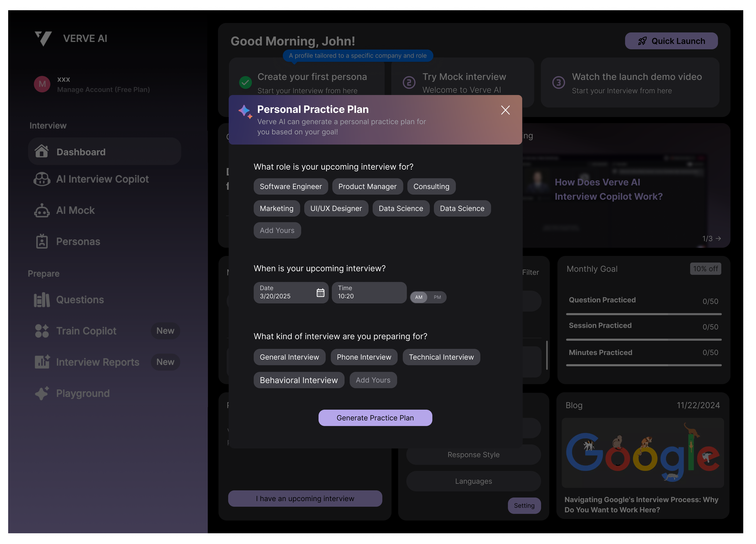Screen dimensions: 756x544
Task: Select the UI/UX Designer role chip
Action: [x=336, y=209]
